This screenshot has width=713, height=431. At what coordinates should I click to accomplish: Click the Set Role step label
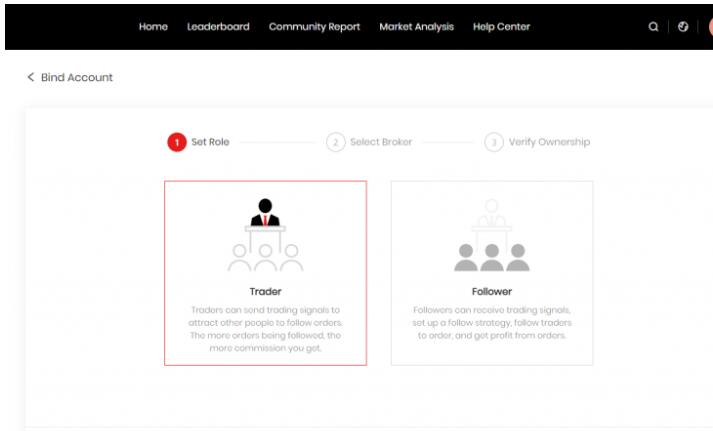point(210,142)
